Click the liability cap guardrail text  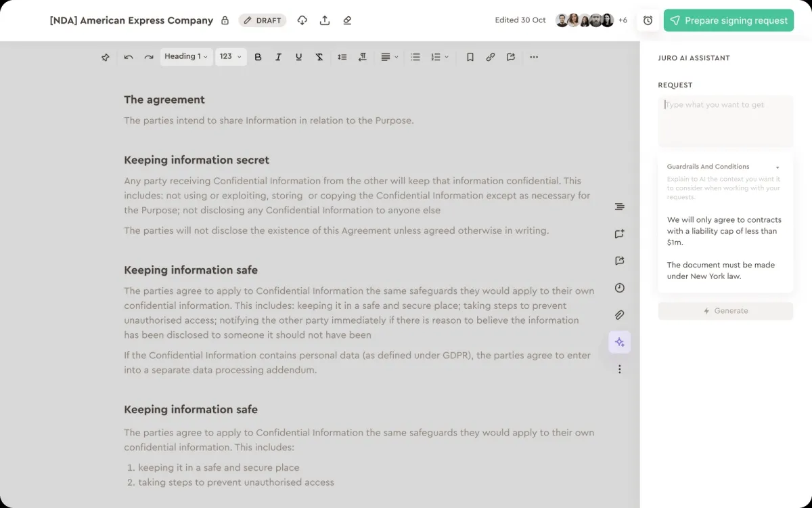[724, 231]
